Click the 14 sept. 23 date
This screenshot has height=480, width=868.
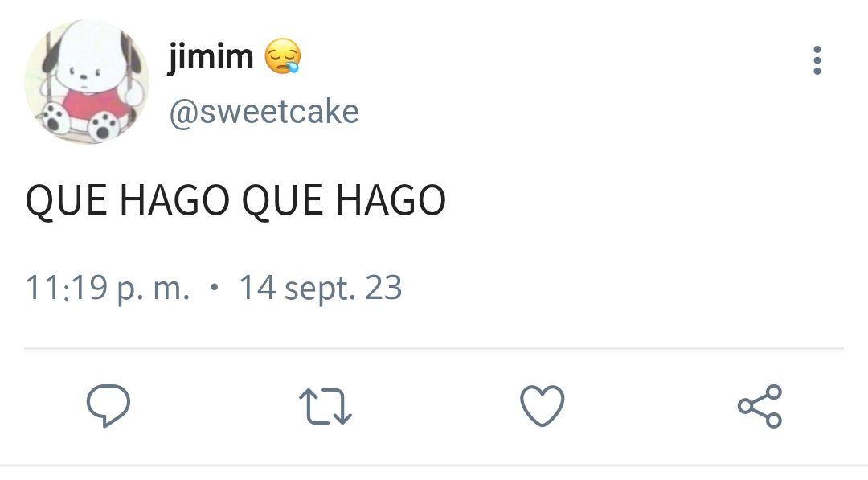(x=321, y=289)
